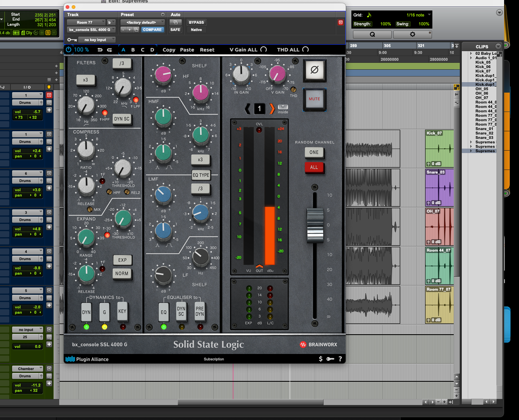This screenshot has height=420, width=519.
Task: Open the help question mark icon
Action: coord(340,359)
